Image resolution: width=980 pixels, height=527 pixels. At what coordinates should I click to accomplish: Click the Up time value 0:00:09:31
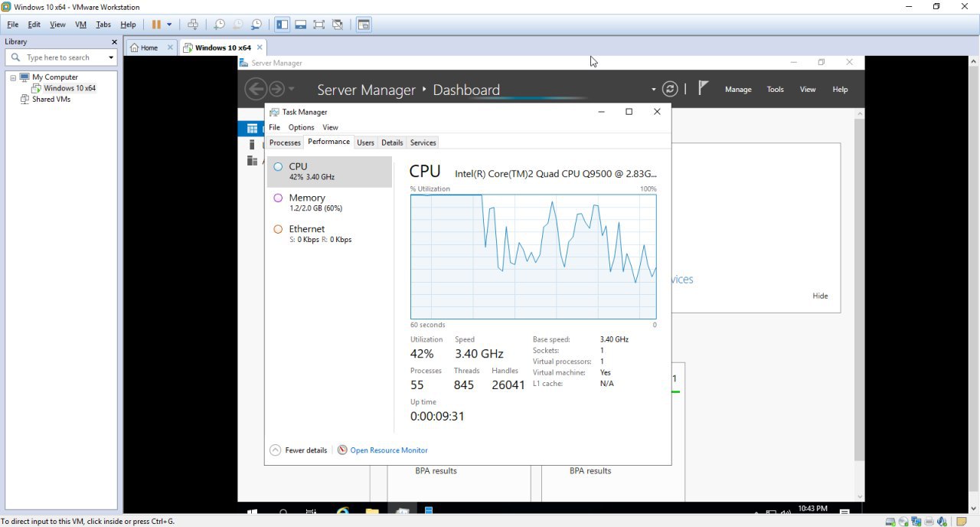coord(437,416)
